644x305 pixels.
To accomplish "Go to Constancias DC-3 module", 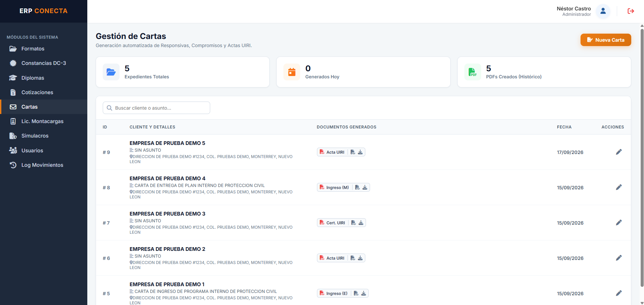I will (44, 63).
